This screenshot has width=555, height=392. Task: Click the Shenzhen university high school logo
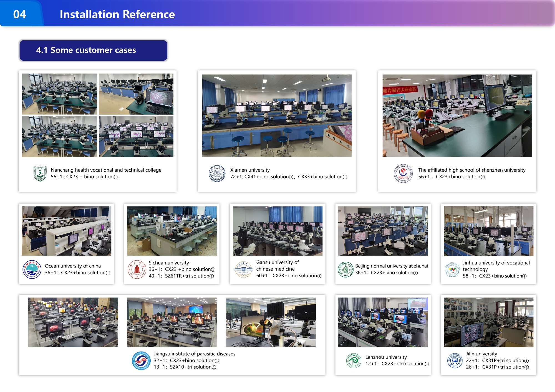pyautogui.click(x=403, y=174)
